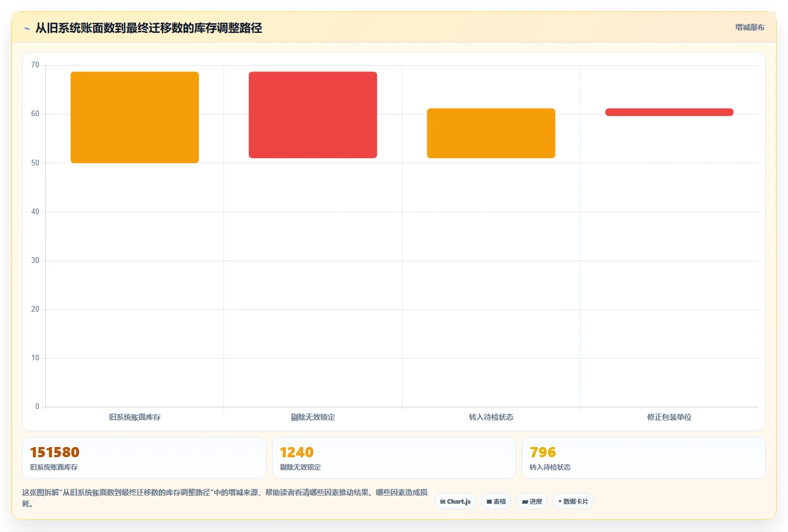Click the 进度 tag chip
This screenshot has width=788, height=532.
point(532,501)
